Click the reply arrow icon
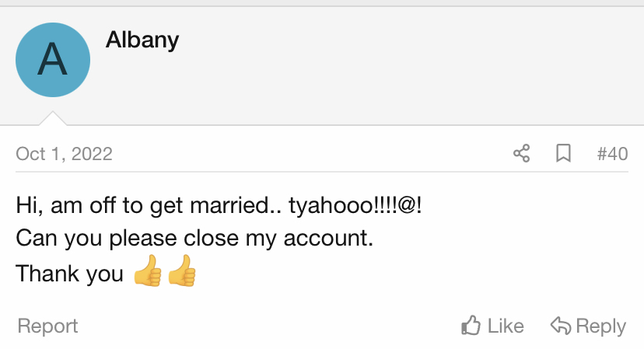This screenshot has width=644, height=349. [x=560, y=326]
